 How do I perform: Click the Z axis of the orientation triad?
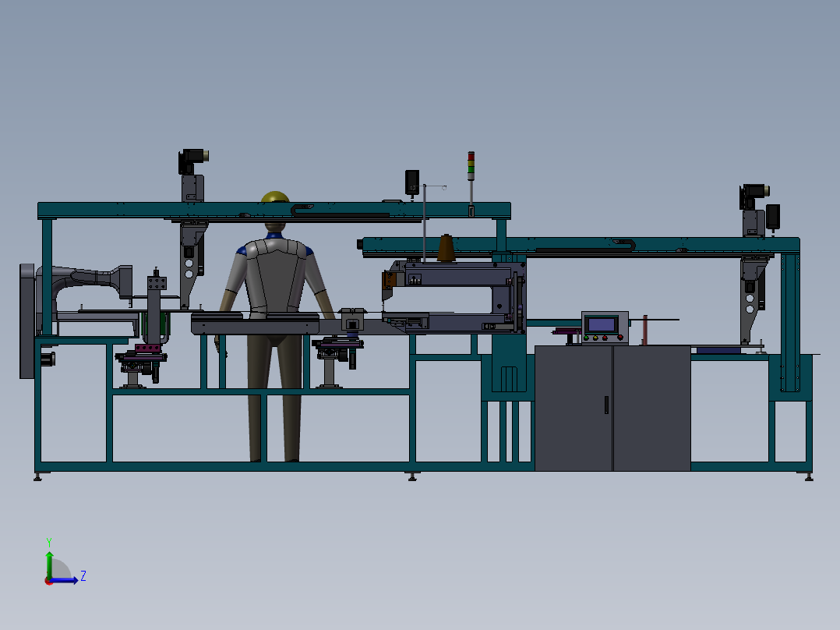pos(65,579)
